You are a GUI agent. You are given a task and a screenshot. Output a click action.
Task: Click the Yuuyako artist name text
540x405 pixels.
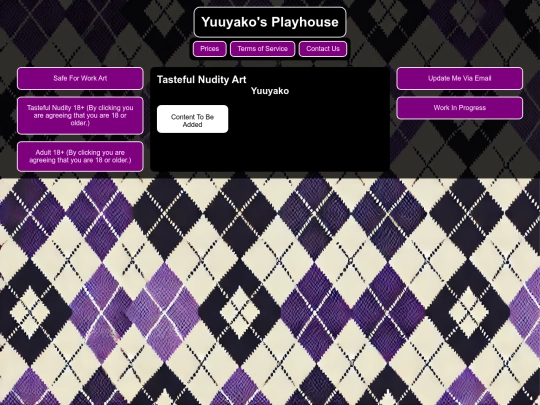point(270,91)
